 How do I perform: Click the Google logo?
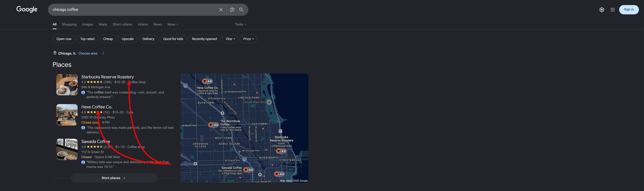click(27, 9)
